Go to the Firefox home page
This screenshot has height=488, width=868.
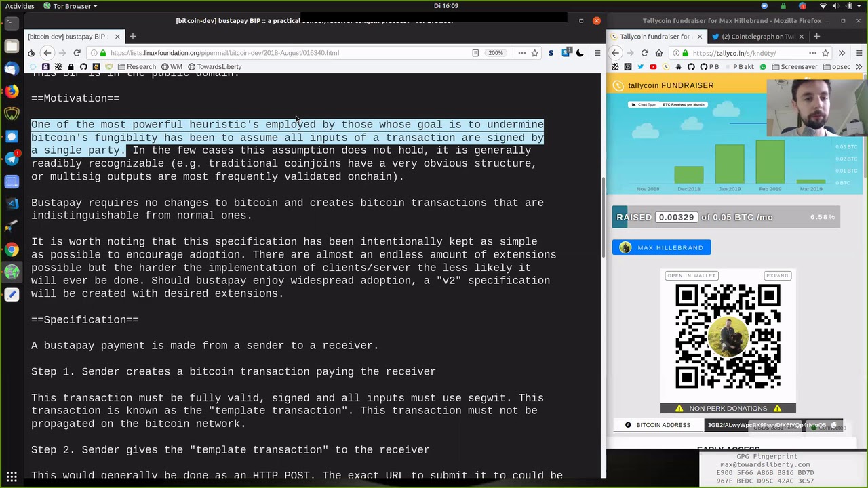pos(658,53)
